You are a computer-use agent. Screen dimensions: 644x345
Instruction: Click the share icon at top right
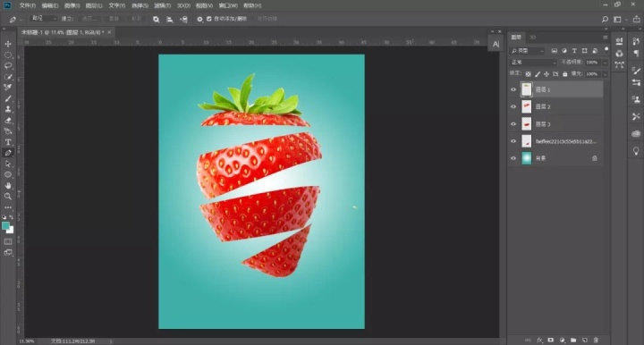click(636, 19)
